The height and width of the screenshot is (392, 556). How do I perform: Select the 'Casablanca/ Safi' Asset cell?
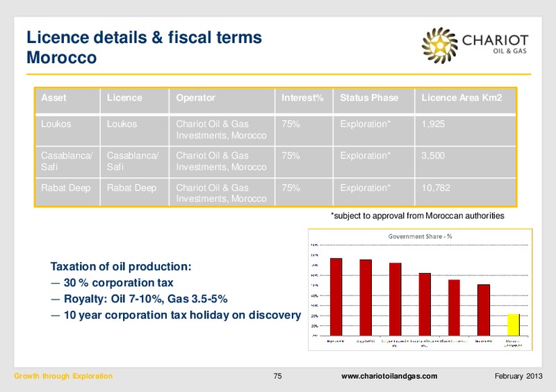(x=67, y=162)
